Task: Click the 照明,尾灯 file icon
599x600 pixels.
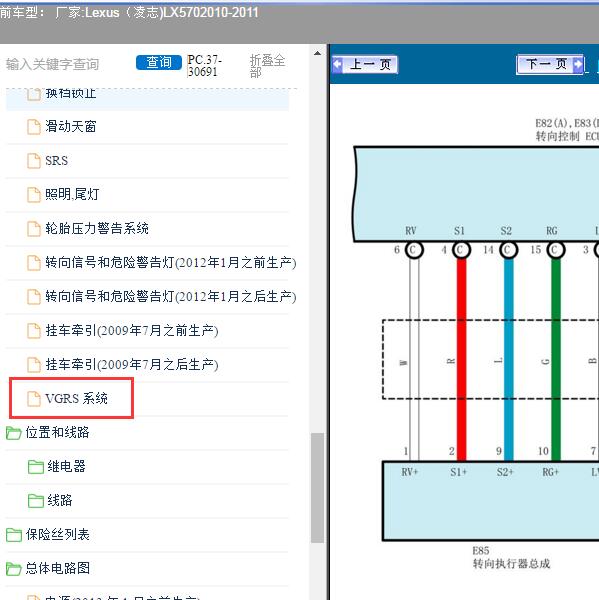Action: point(34,194)
